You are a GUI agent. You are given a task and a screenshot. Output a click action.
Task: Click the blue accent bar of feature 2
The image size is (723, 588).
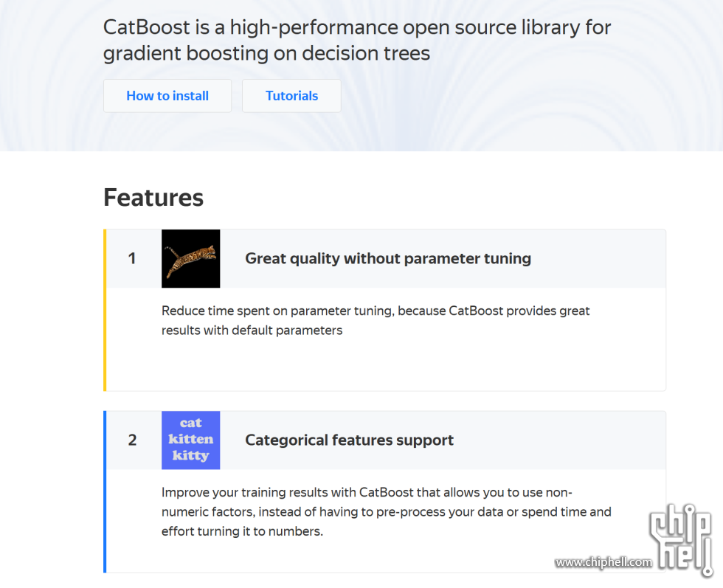point(105,491)
